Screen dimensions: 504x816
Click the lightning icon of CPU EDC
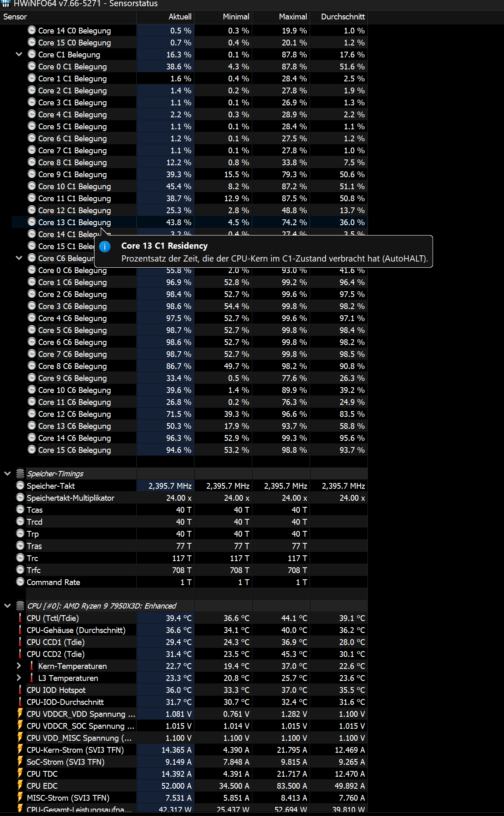point(20,785)
